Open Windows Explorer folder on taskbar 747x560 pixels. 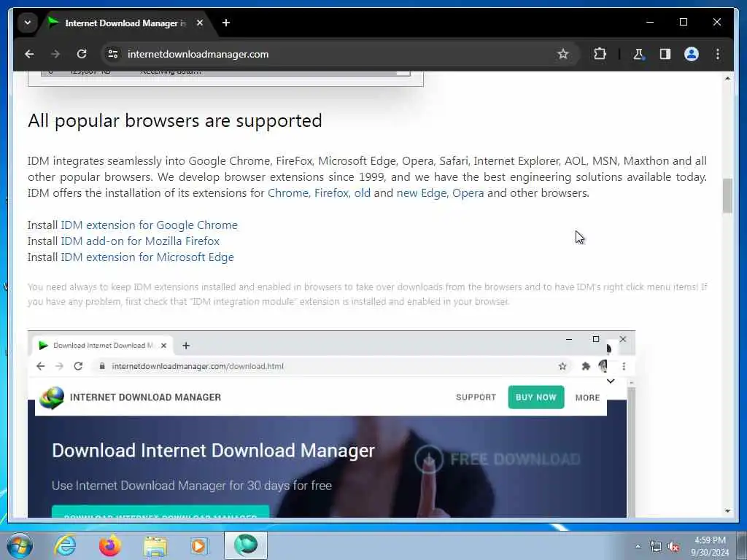pyautogui.click(x=155, y=545)
